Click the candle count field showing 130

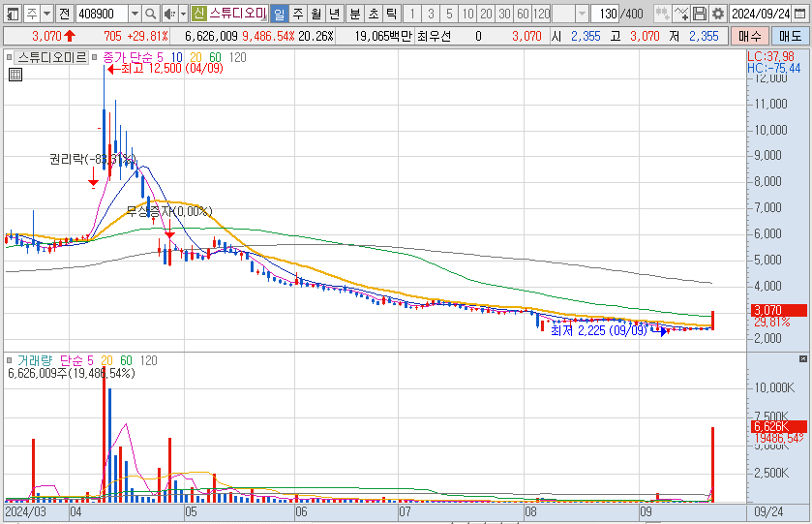[605, 14]
